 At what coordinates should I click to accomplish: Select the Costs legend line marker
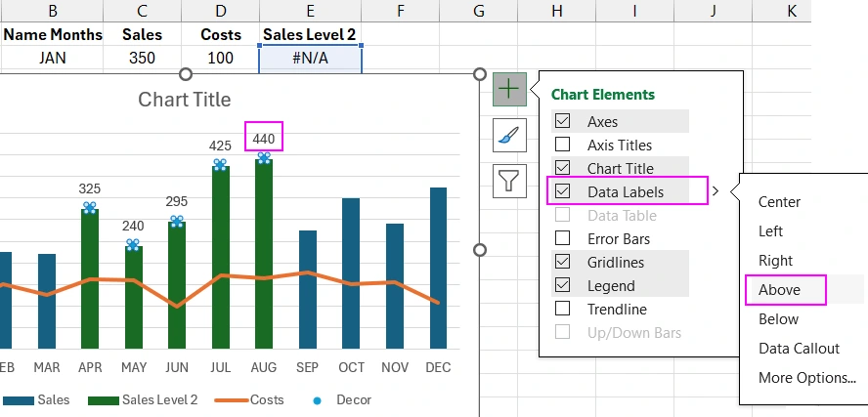pos(233,400)
